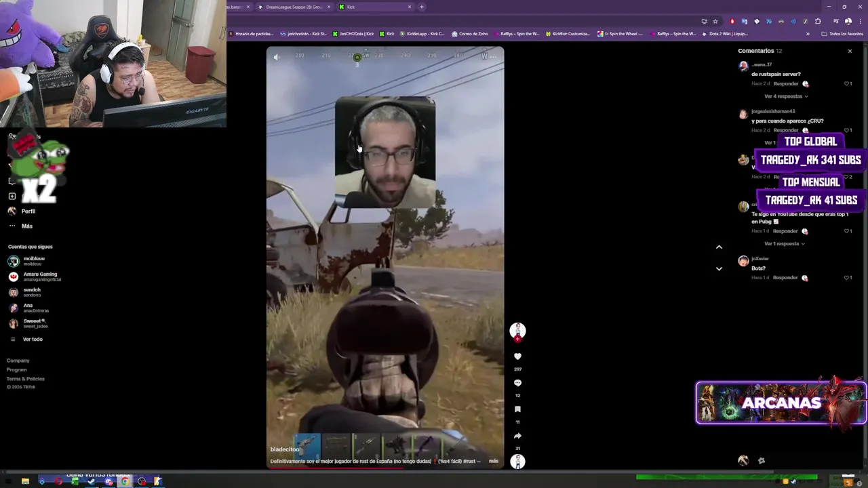Open jorgealexisheman43's commenter avatar
This screenshot has width=868, height=488.
pyautogui.click(x=743, y=114)
